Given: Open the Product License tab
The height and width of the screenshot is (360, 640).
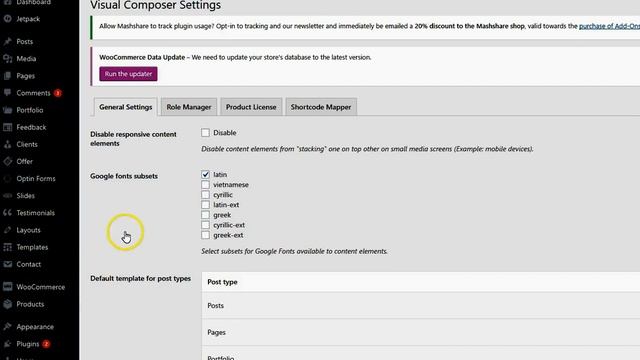Looking at the screenshot, I should (251, 107).
